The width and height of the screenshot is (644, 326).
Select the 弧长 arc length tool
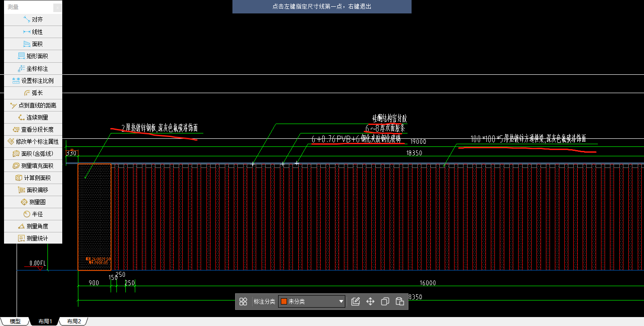point(33,93)
